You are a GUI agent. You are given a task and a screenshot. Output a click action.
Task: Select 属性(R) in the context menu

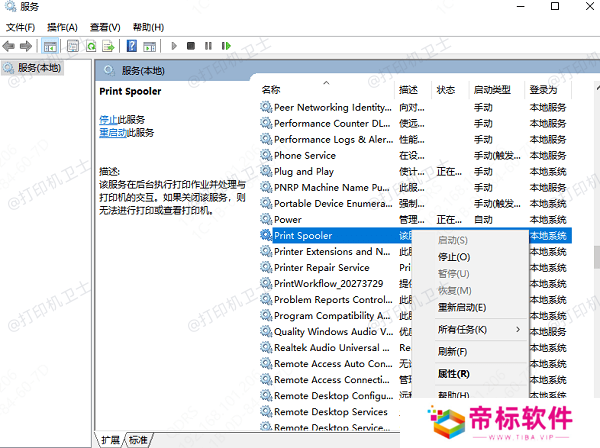(x=453, y=373)
